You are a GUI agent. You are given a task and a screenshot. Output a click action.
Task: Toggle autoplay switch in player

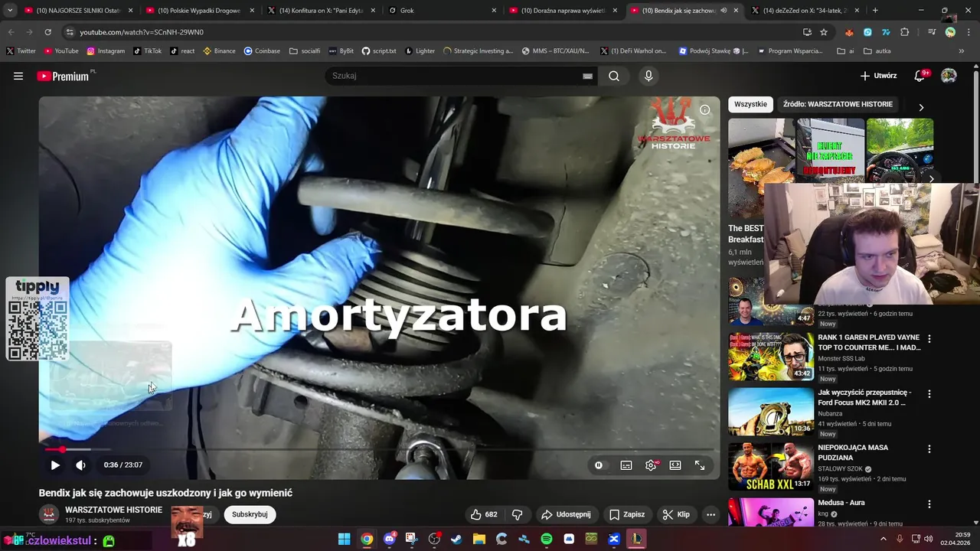click(599, 465)
